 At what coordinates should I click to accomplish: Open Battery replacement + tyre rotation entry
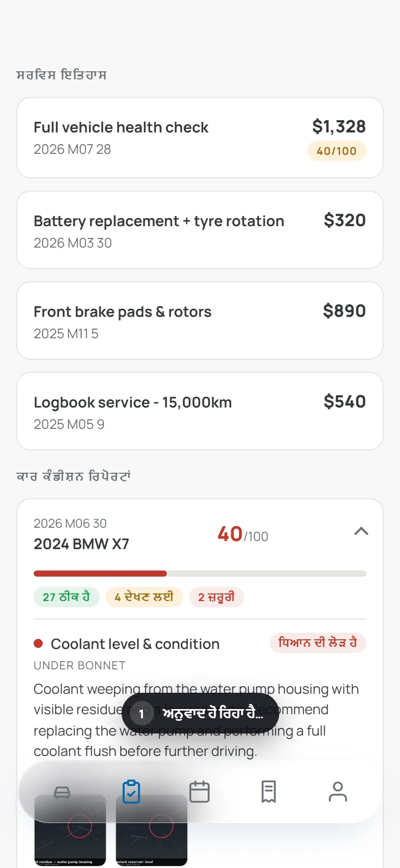[x=200, y=230]
